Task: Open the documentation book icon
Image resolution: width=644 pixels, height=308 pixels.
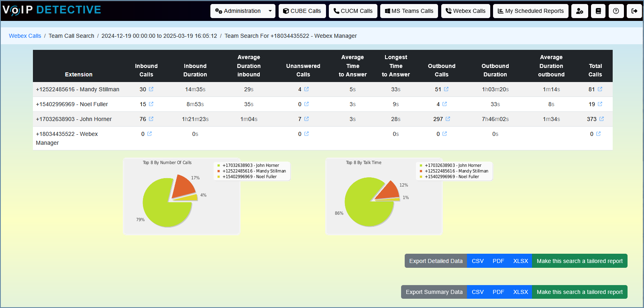Action: click(x=598, y=11)
